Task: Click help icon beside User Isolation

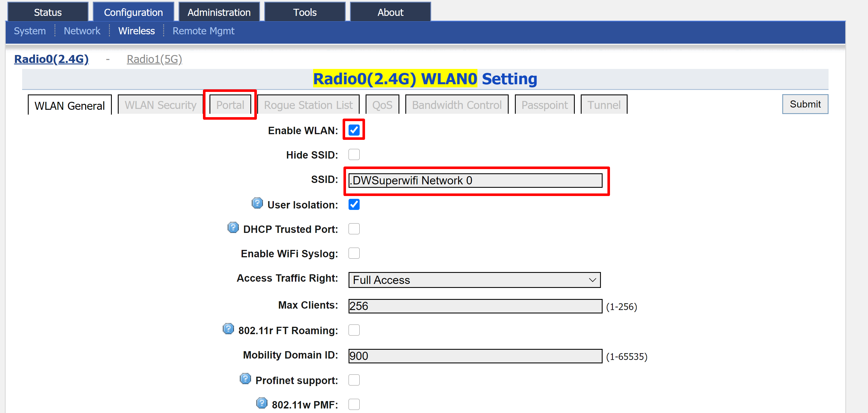Action: [257, 203]
